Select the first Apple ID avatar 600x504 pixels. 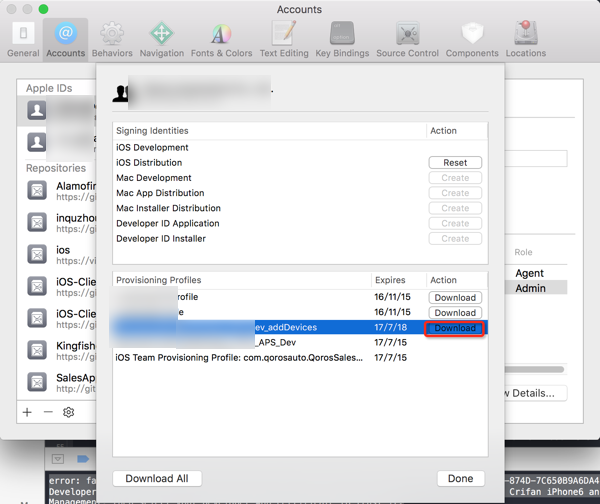pyautogui.click(x=37, y=111)
